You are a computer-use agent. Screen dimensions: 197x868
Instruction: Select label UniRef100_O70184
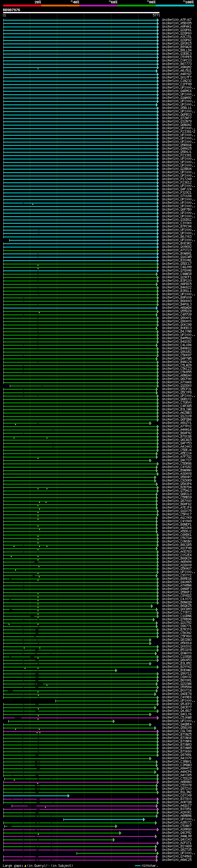(x=176, y=196)
